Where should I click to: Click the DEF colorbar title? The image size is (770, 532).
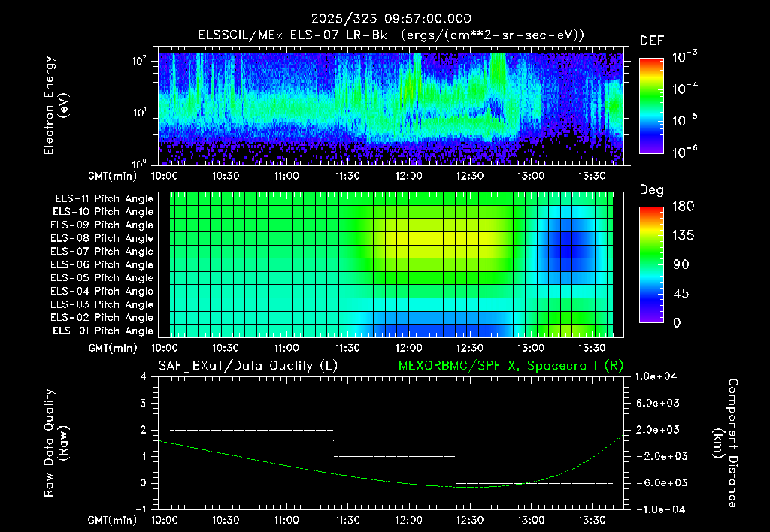652,41
